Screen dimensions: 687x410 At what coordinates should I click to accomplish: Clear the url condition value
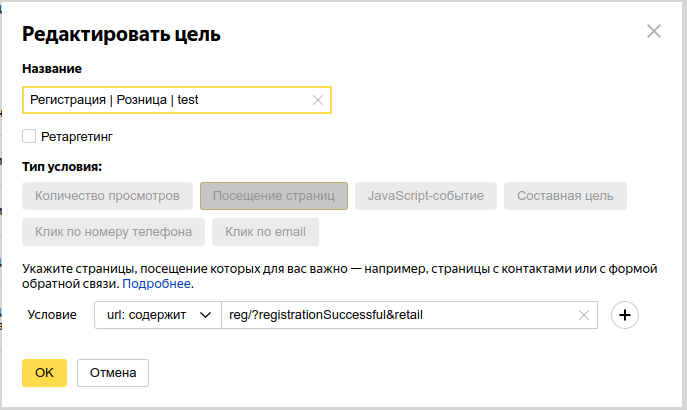(584, 315)
